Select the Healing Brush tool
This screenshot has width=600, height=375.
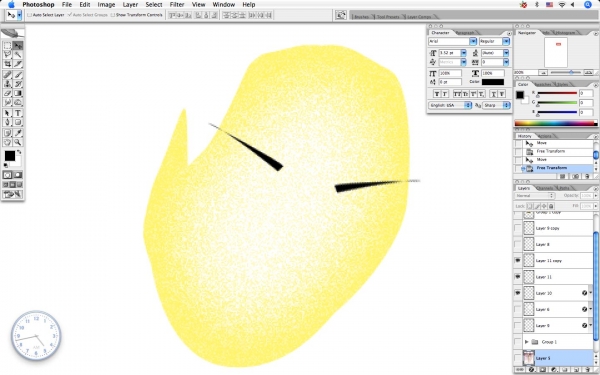(7, 75)
